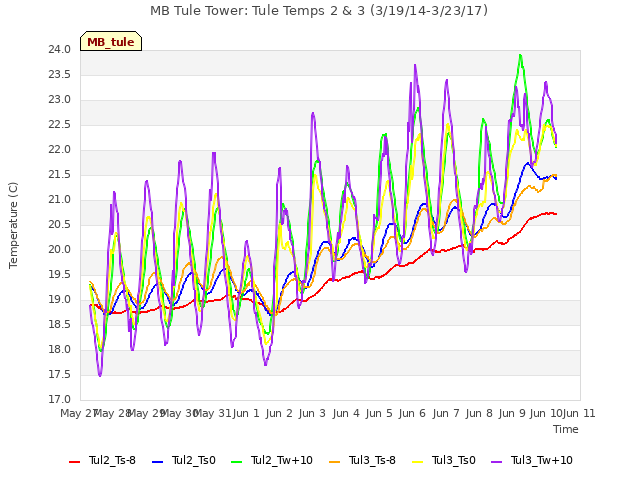The width and height of the screenshot is (640, 480).
Task: Click the MB_tule label box
Action: pyautogui.click(x=111, y=41)
